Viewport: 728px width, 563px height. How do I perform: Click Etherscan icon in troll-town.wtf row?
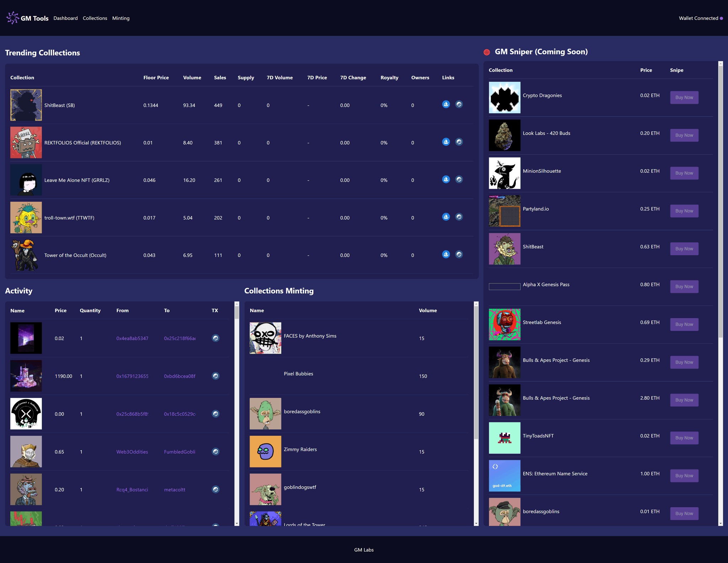tap(459, 217)
